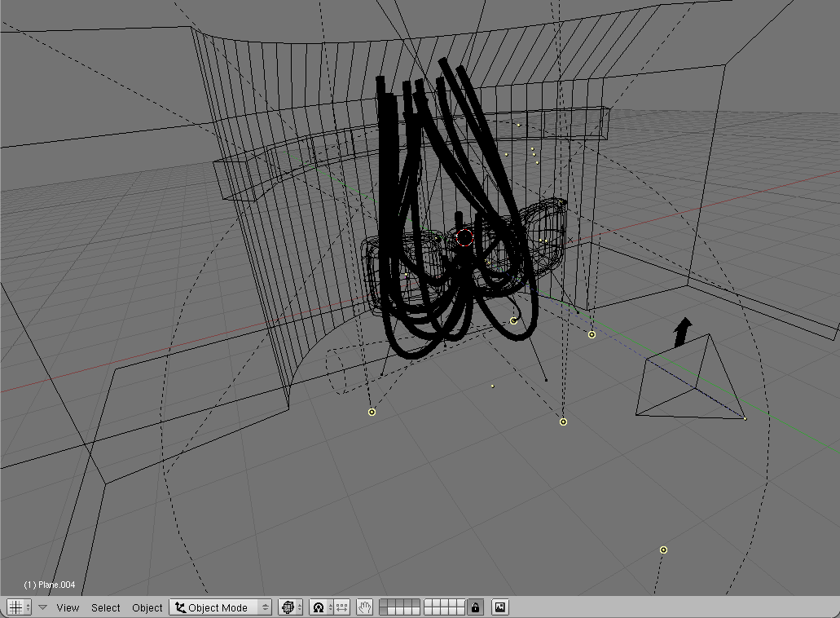Click the render this window image icon

(x=499, y=607)
